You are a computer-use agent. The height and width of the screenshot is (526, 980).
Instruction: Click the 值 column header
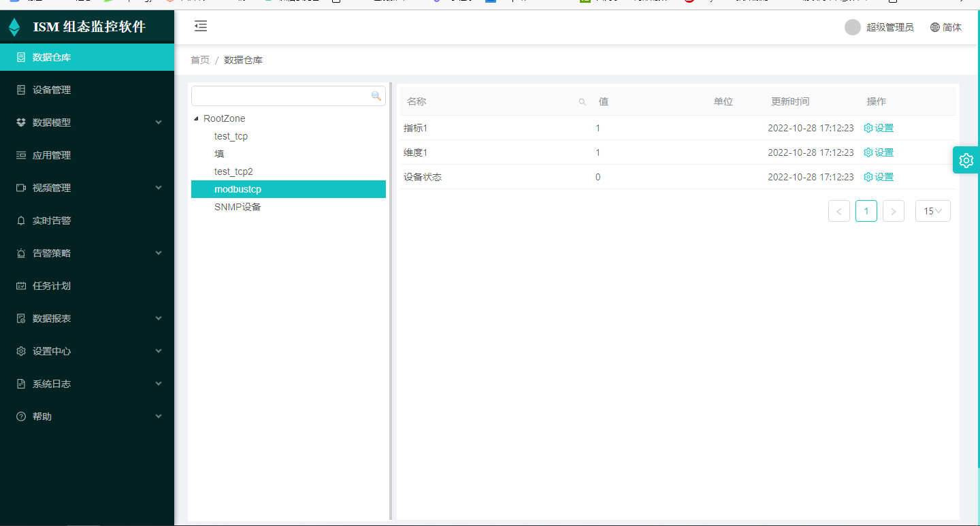pyautogui.click(x=603, y=101)
